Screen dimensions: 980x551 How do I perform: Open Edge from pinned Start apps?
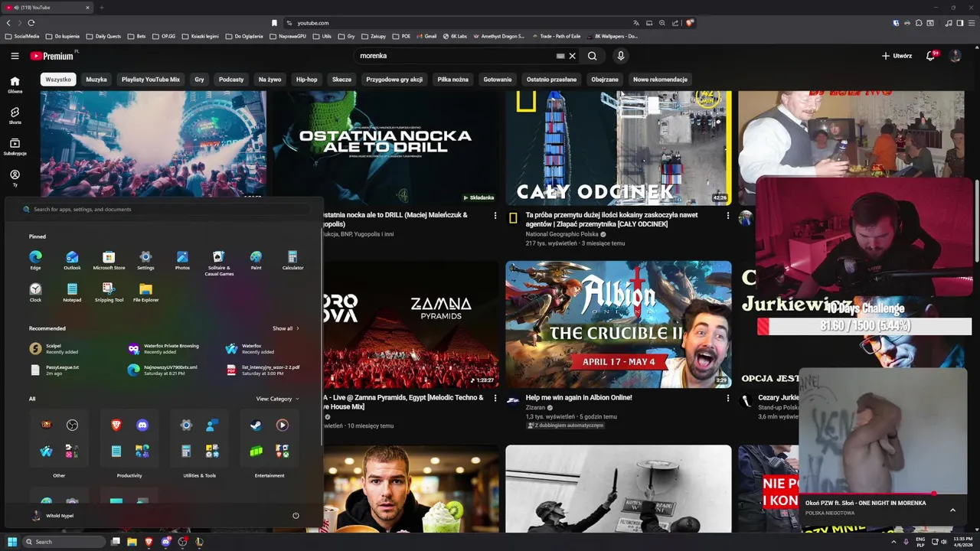pyautogui.click(x=35, y=260)
